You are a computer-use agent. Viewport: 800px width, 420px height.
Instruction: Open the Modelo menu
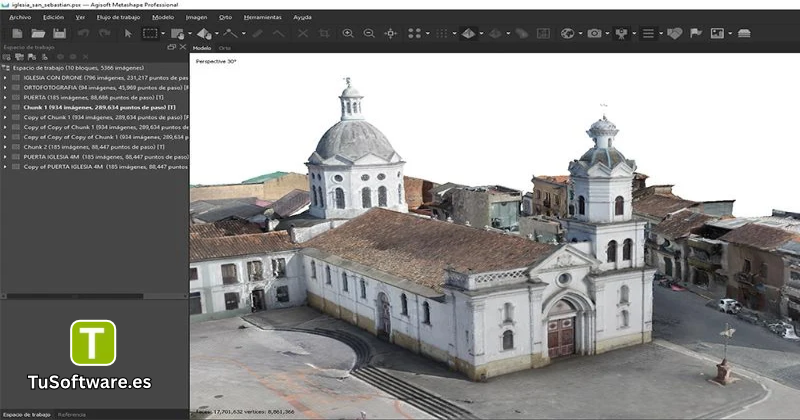coord(163,17)
